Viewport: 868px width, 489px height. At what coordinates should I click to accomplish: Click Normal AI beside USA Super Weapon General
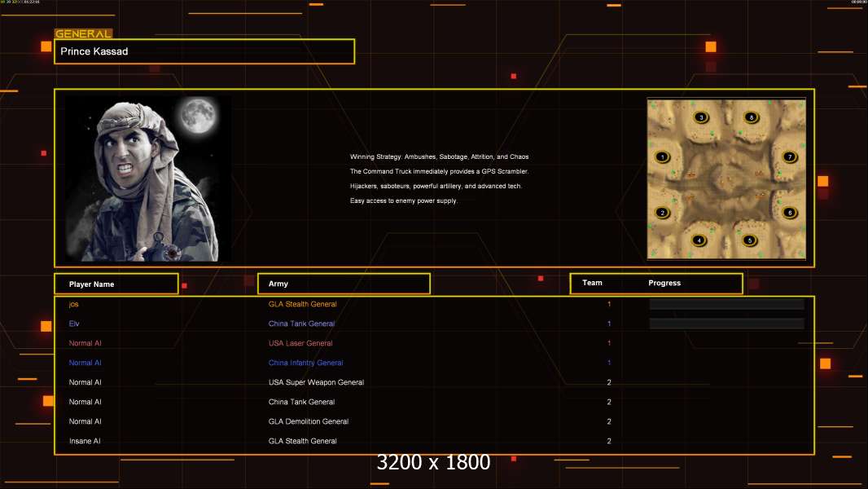click(x=85, y=382)
